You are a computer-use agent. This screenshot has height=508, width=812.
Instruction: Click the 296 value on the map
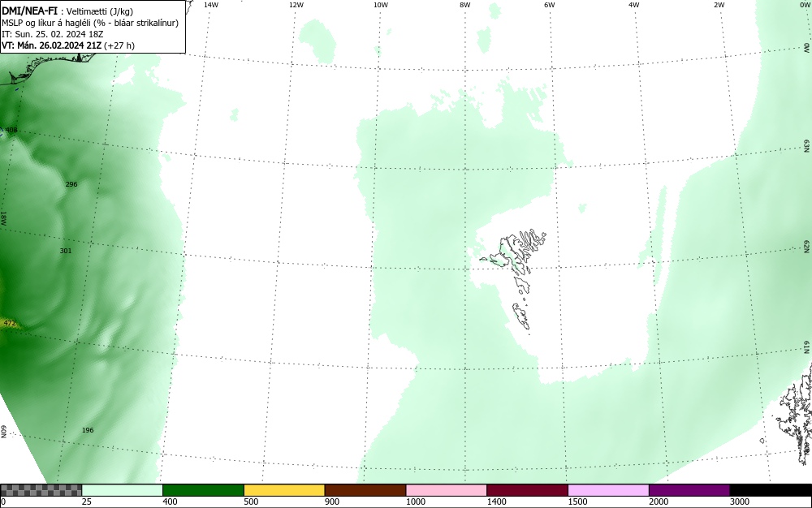71,184
